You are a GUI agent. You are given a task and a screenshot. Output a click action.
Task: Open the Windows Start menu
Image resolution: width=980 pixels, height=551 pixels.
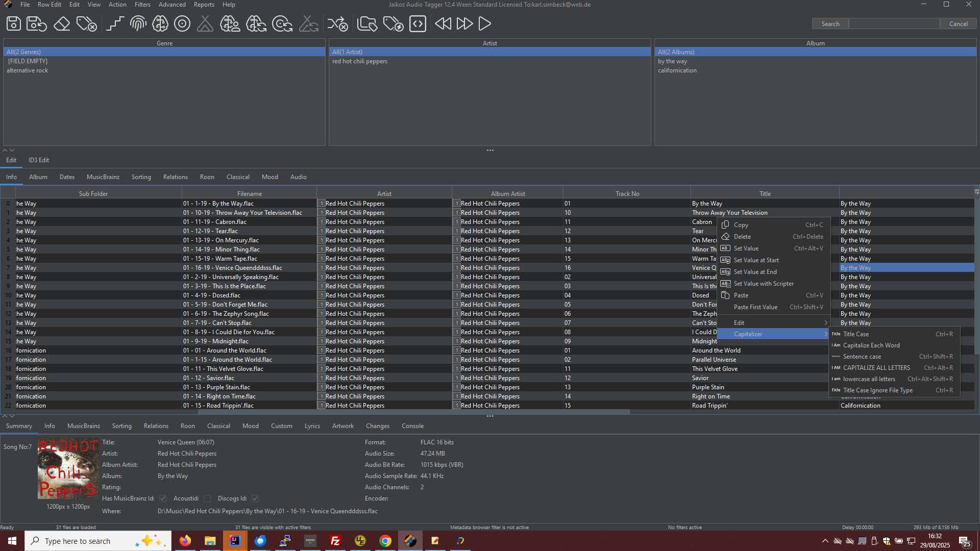(12, 541)
